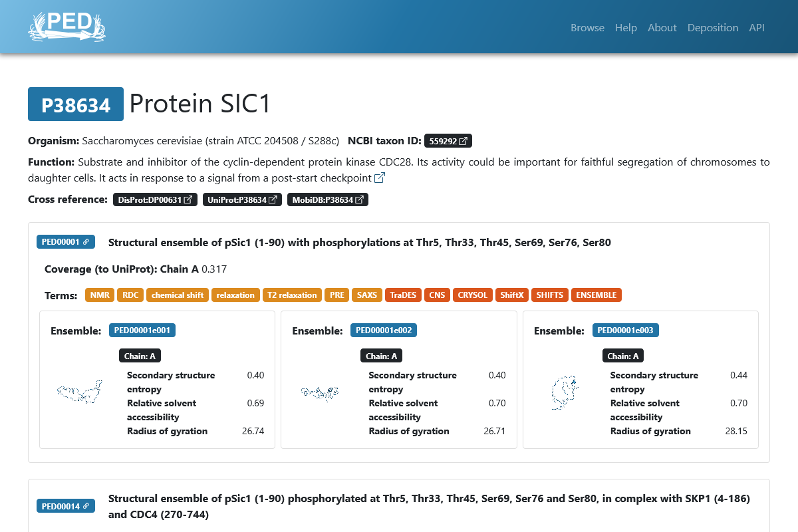Screen dimensions: 798x532
Task: Open the MobiDB:P38634 cross reference
Action: 327,199
